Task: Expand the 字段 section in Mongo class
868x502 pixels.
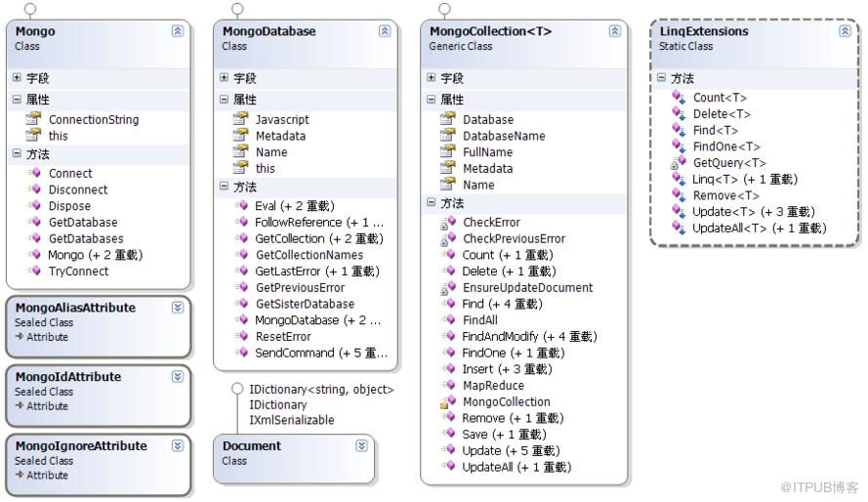Action: (17, 77)
